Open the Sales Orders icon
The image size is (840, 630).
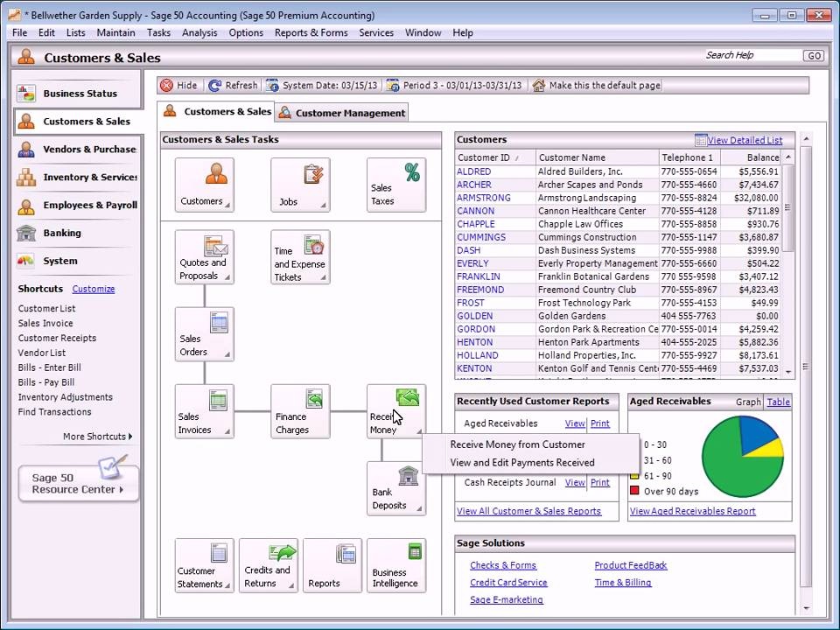click(x=204, y=333)
